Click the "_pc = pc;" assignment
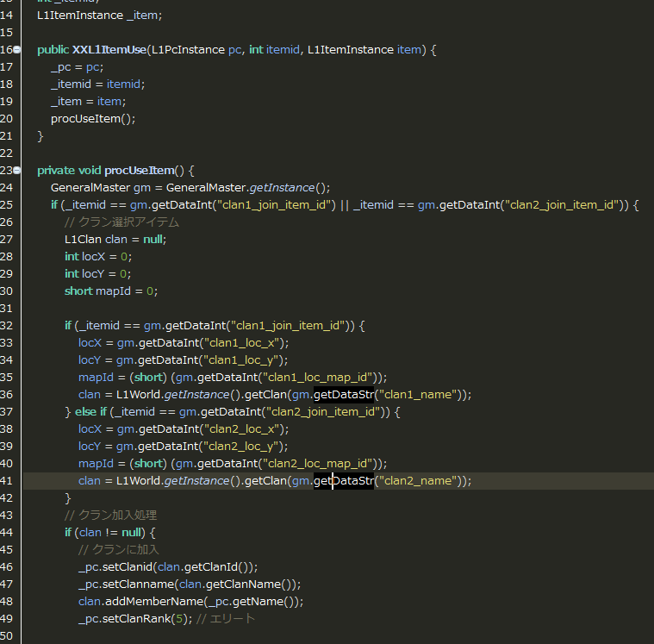 pyautogui.click(x=78, y=67)
